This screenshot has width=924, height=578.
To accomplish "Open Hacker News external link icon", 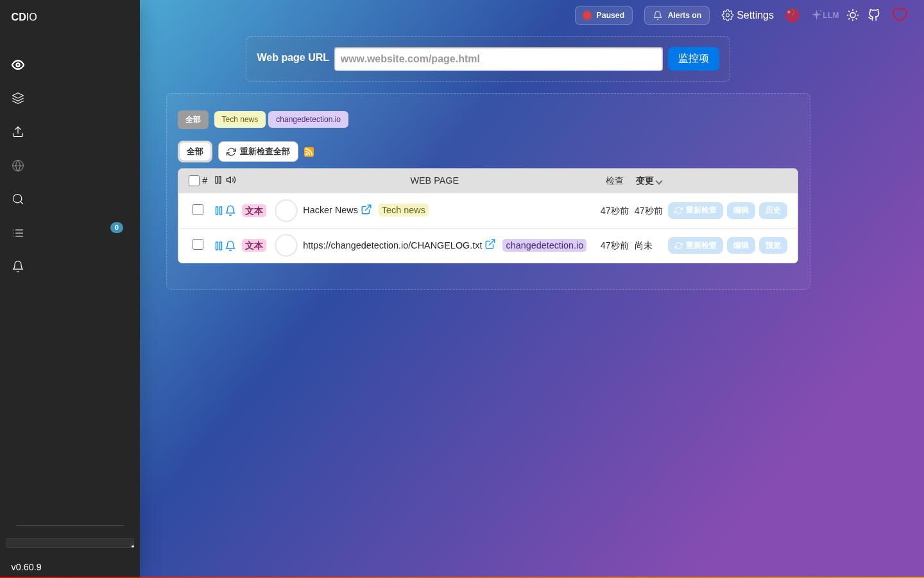I will (x=366, y=209).
